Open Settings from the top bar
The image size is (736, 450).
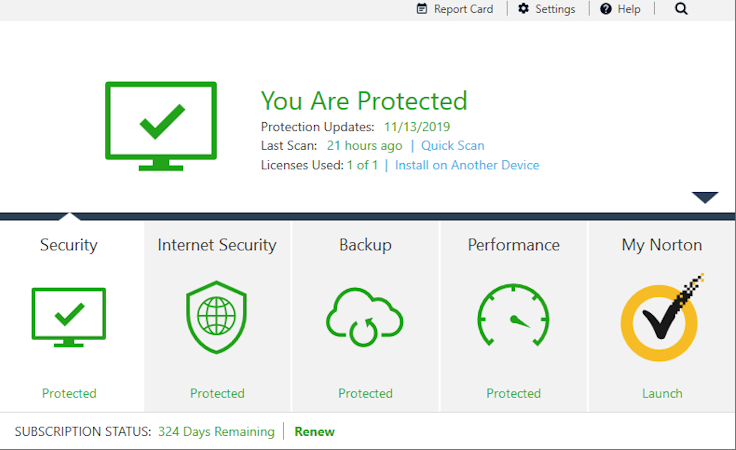pyautogui.click(x=546, y=9)
